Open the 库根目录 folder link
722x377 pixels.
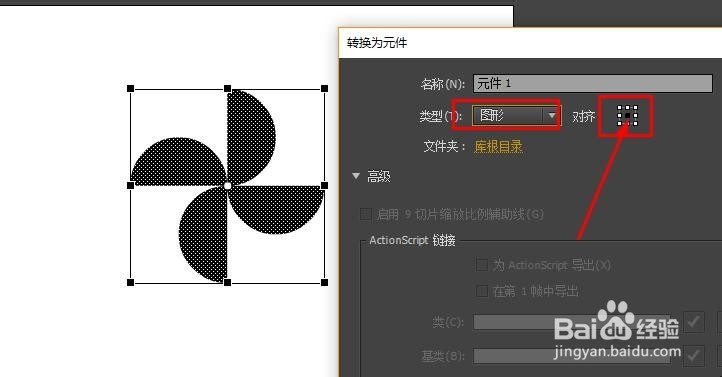coord(498,146)
